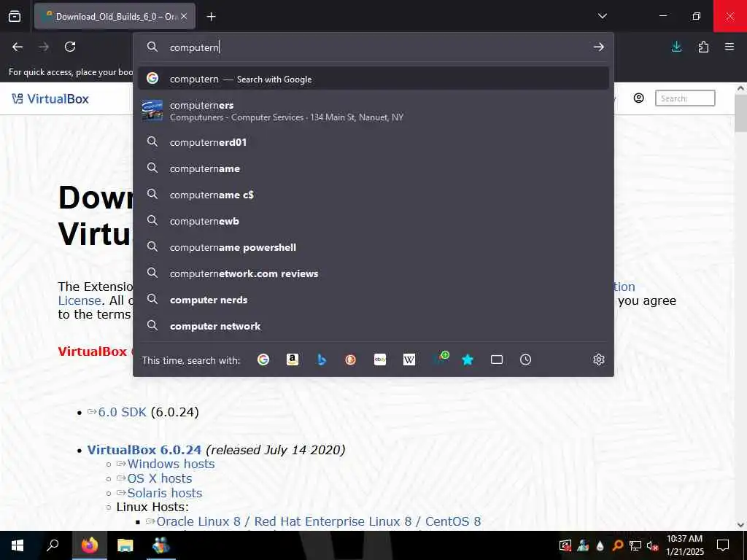Open the network tray icon

click(635, 545)
